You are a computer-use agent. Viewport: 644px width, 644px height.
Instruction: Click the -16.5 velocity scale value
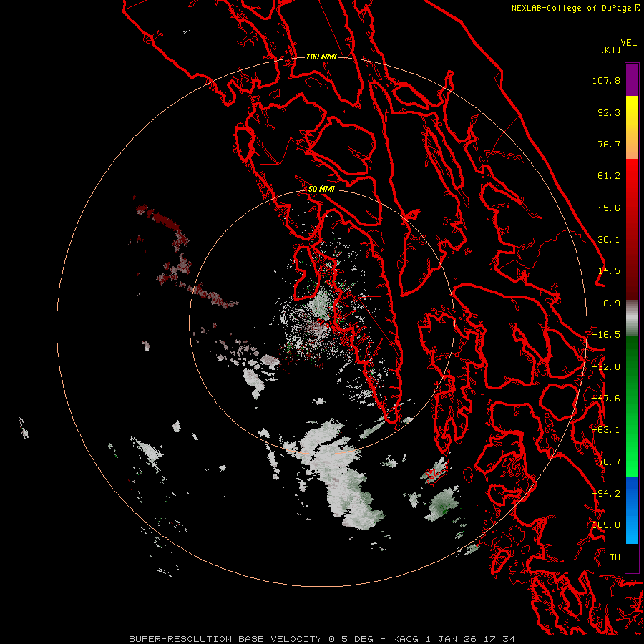click(606, 335)
